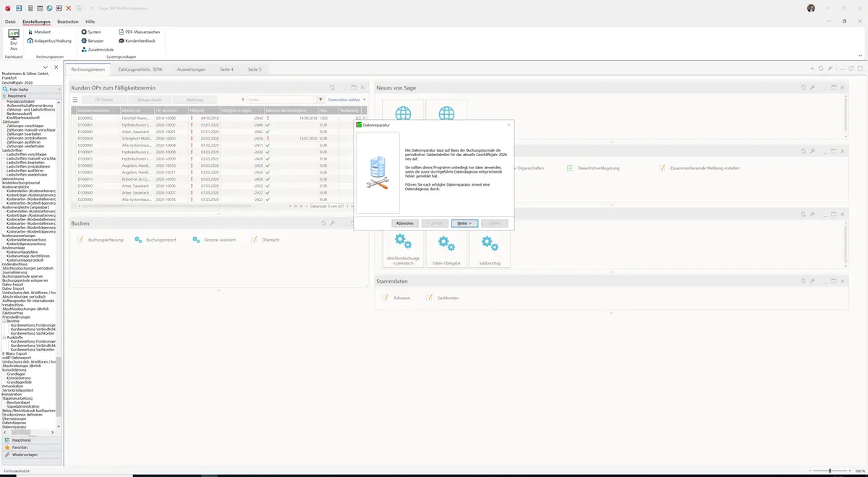Click Abbrechen in the Datenreparatur dialog
Screen dimensions: 868x477
pos(405,223)
